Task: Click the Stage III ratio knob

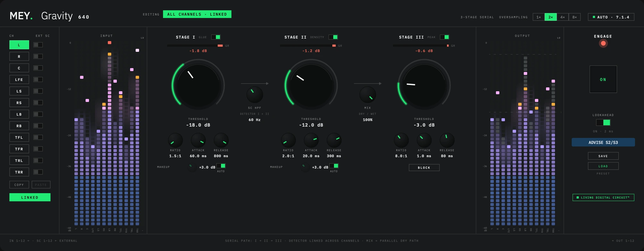Action: [x=401, y=140]
